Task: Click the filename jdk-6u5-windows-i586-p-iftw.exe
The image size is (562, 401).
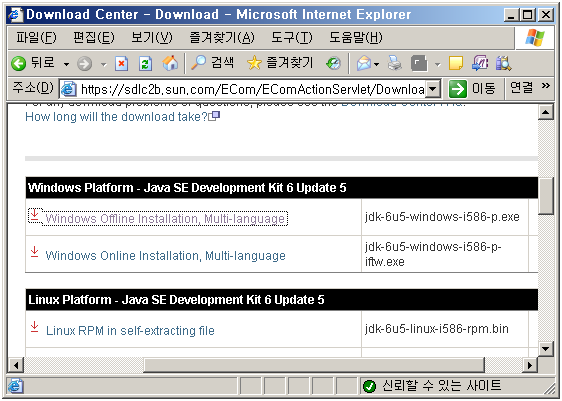Action: pyautogui.click(x=433, y=254)
